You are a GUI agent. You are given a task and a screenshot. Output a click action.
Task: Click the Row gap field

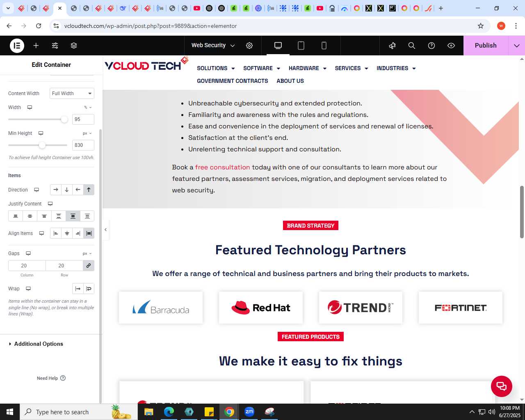[64, 266]
